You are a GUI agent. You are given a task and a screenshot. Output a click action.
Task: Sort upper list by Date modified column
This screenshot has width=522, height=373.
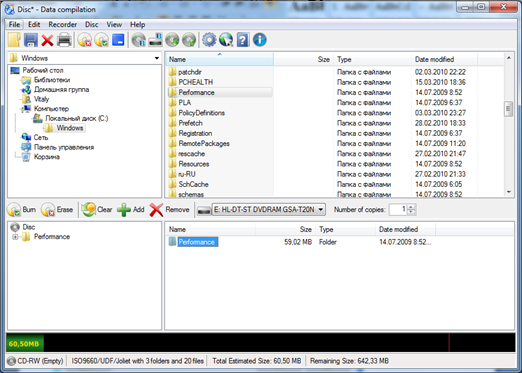pos(445,59)
